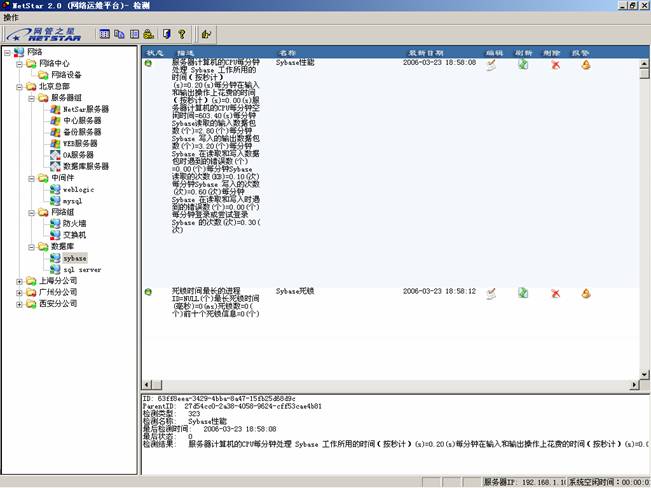Click alarm bell icon for Sybase性能 row
This screenshot has height=488, width=651.
[x=586, y=64]
